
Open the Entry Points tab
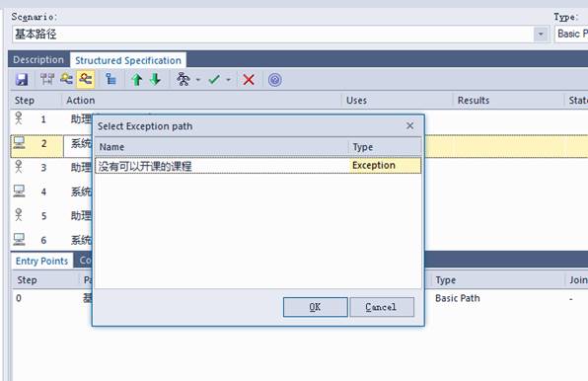41,261
